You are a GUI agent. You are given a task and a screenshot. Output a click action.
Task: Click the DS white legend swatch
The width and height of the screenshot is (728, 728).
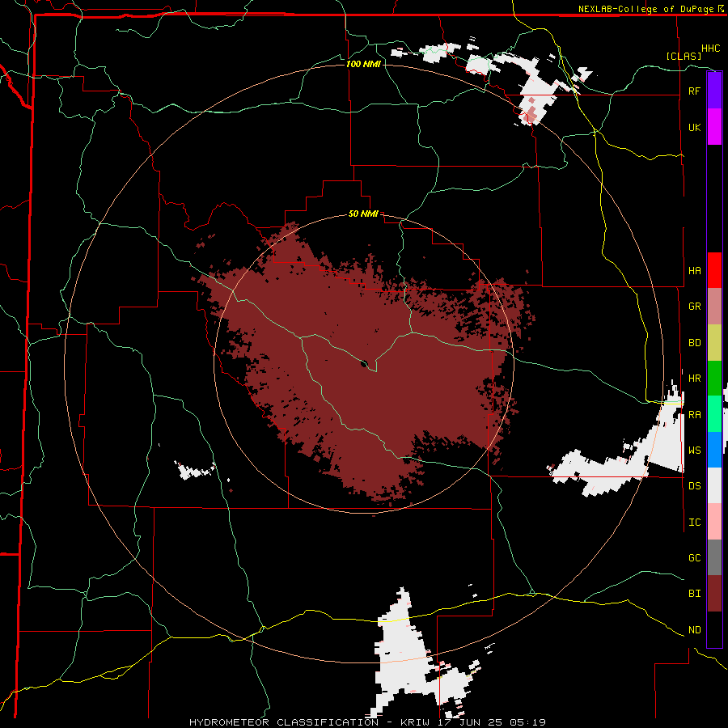(x=714, y=485)
